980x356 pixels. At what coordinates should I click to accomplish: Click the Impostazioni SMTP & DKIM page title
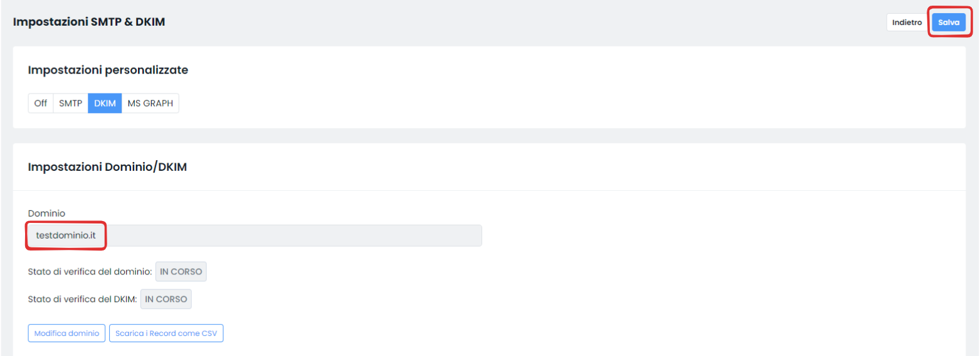89,22
